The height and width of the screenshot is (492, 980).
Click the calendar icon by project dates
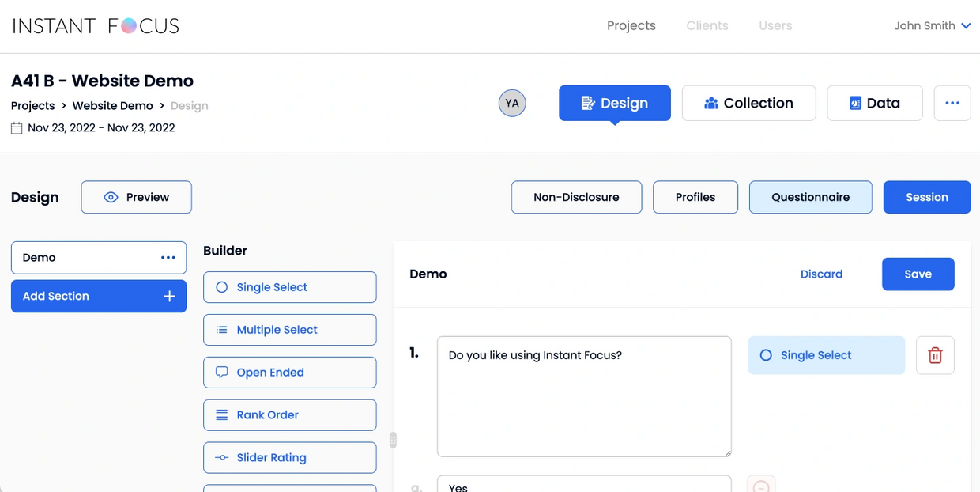pyautogui.click(x=17, y=128)
